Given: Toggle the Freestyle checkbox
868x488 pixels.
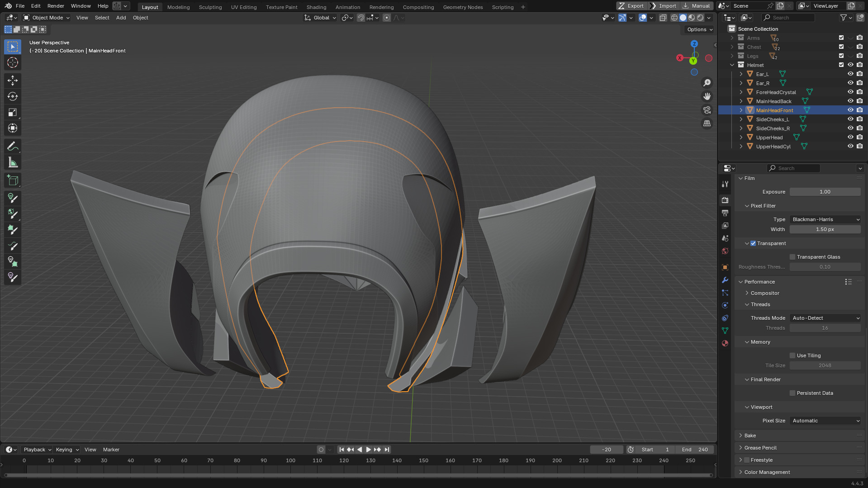Looking at the screenshot, I should coord(747,460).
